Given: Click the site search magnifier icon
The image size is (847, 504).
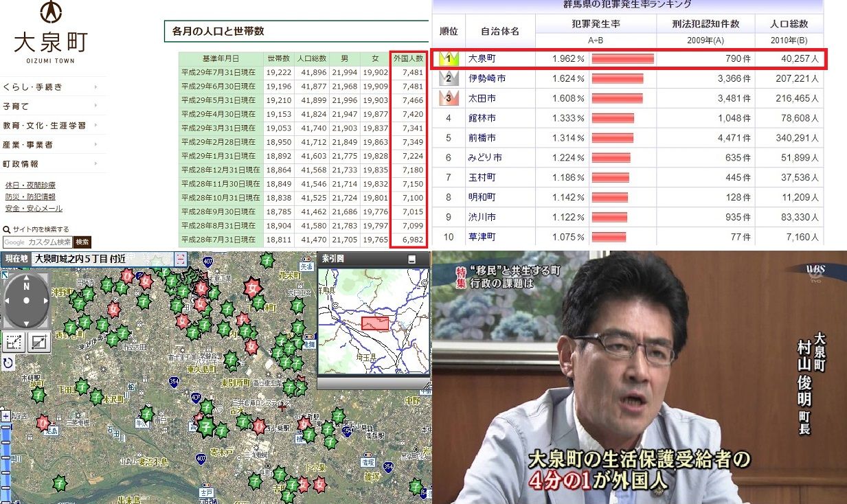Looking at the screenshot, I should [6, 229].
